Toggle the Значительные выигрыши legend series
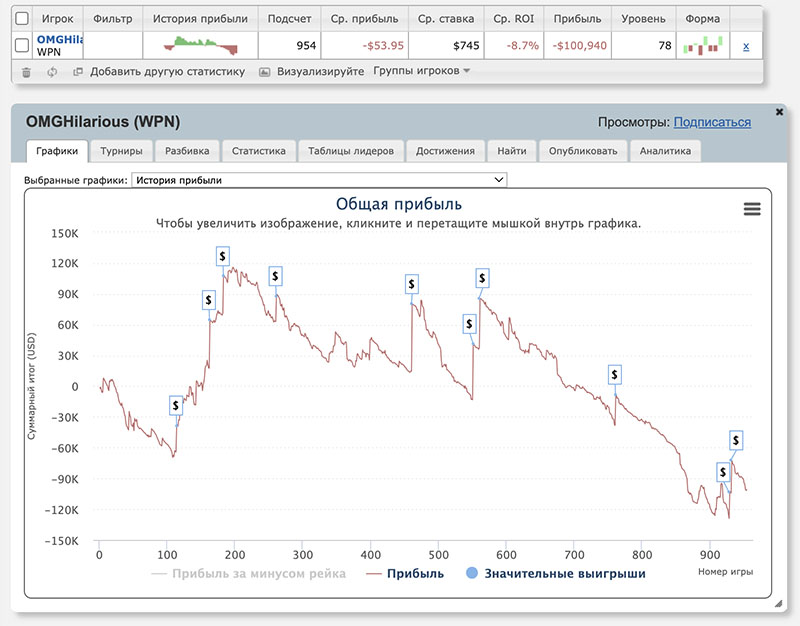The width and height of the screenshot is (800, 626). tap(555, 574)
